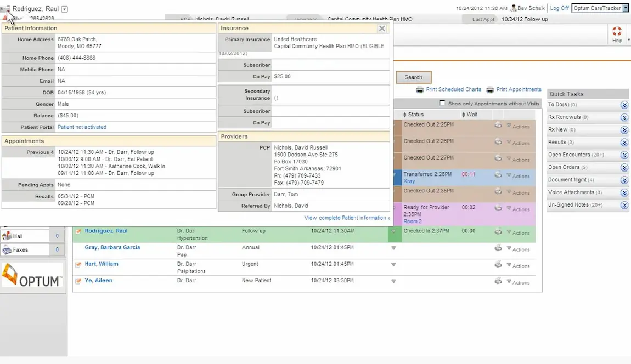Open the patient name dropdown for Rodriguez, Raul
Viewport: 631px width, 364px height.
point(64,9)
